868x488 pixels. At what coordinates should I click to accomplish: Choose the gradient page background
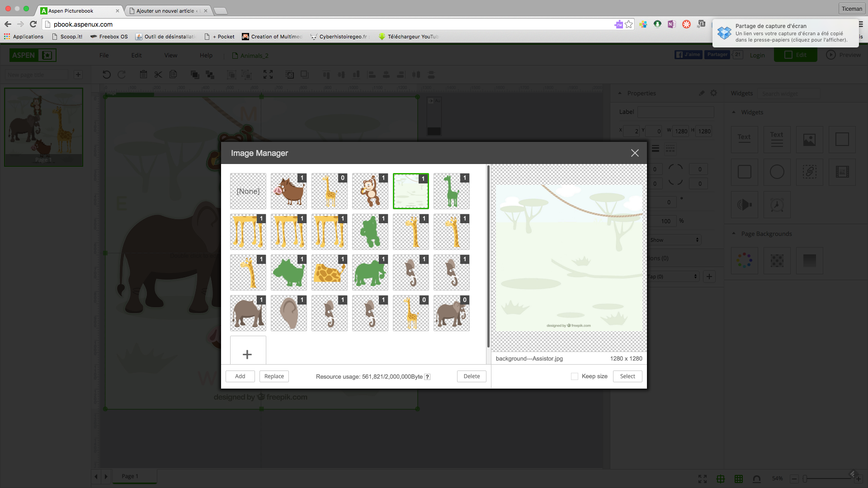809,260
